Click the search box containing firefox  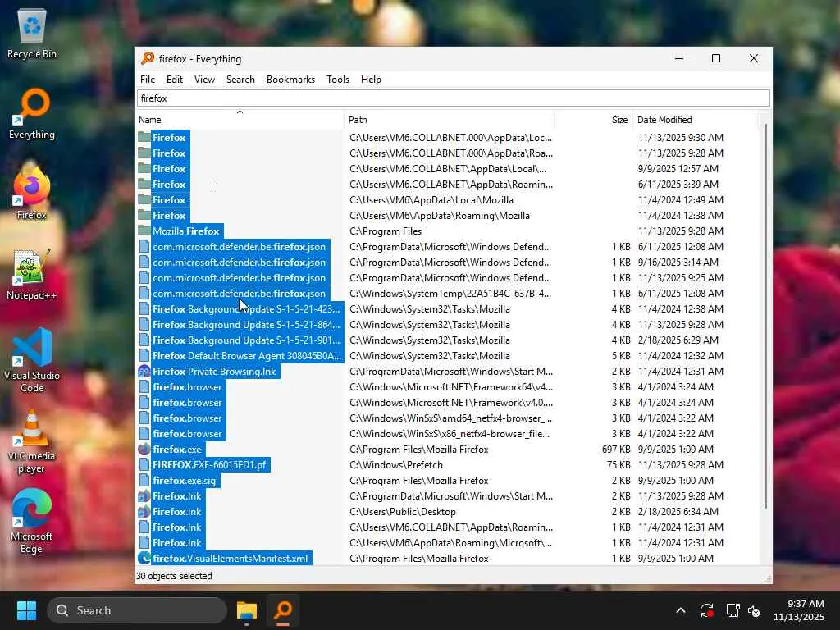point(453,98)
